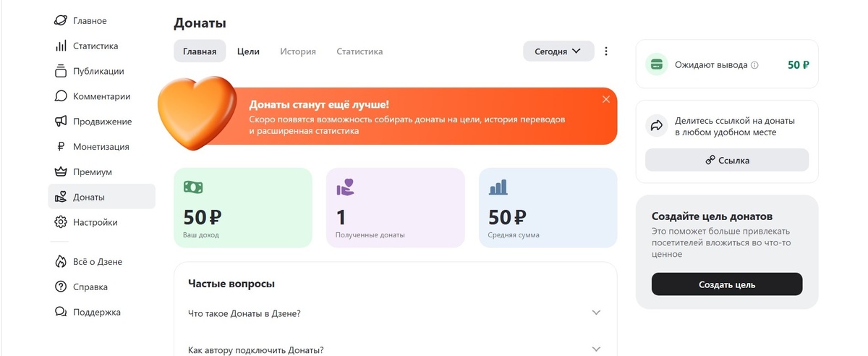Image resolution: width=868 pixels, height=356 pixels.
Task: Click the Создайте цель донатов heading
Action: coord(712,216)
